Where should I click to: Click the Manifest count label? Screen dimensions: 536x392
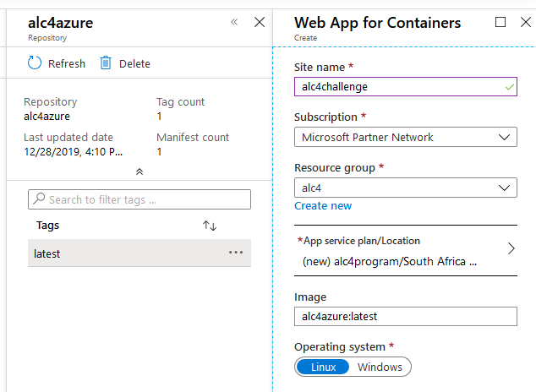(x=193, y=137)
